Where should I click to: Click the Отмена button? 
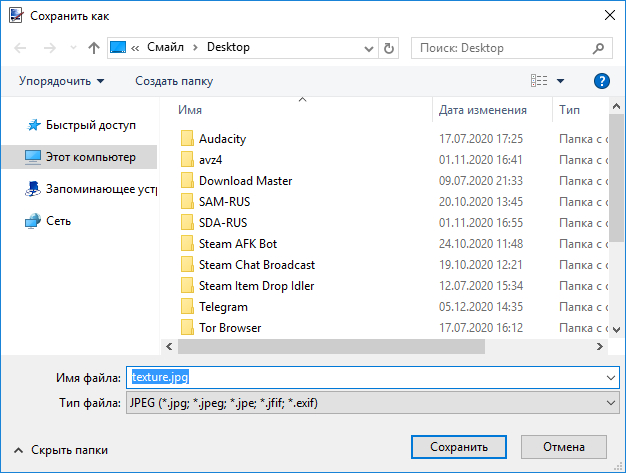[x=564, y=447]
